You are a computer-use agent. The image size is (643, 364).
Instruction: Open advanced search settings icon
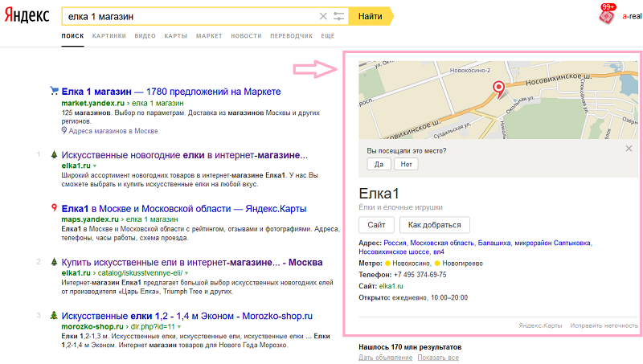point(338,16)
